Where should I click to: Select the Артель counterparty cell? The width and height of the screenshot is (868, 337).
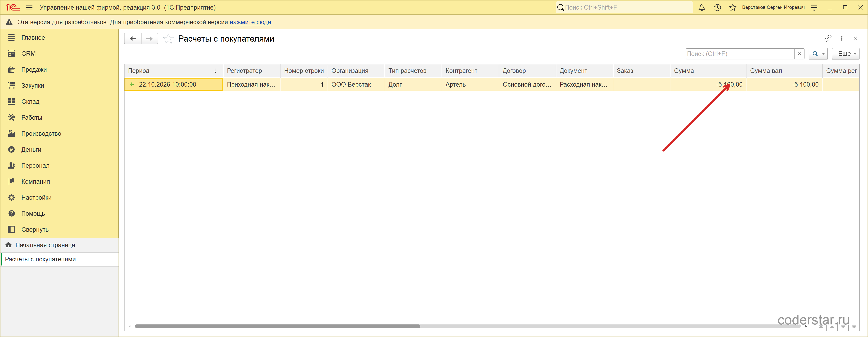[470, 85]
